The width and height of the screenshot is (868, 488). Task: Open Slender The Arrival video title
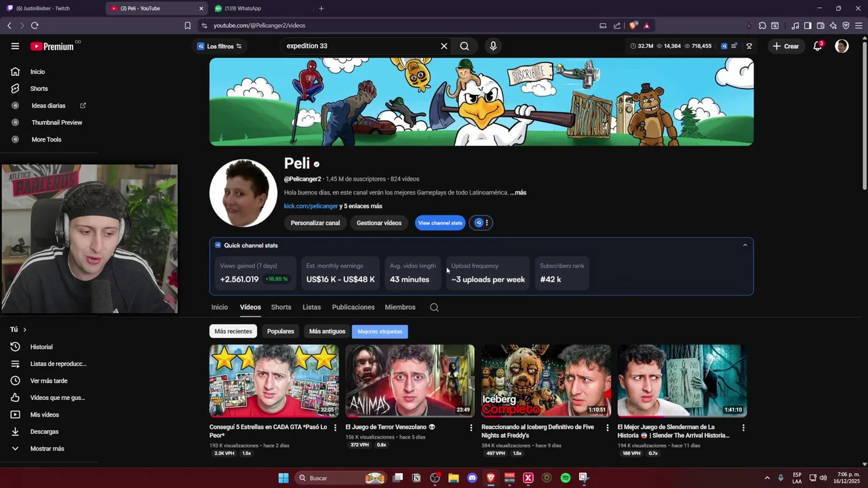click(673, 431)
